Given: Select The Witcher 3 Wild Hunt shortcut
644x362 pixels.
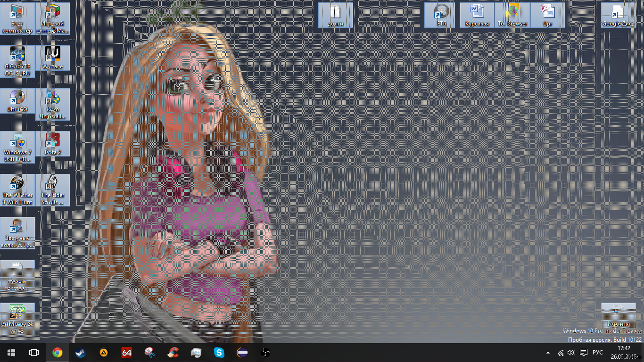Looking at the screenshot, I should tap(17, 189).
